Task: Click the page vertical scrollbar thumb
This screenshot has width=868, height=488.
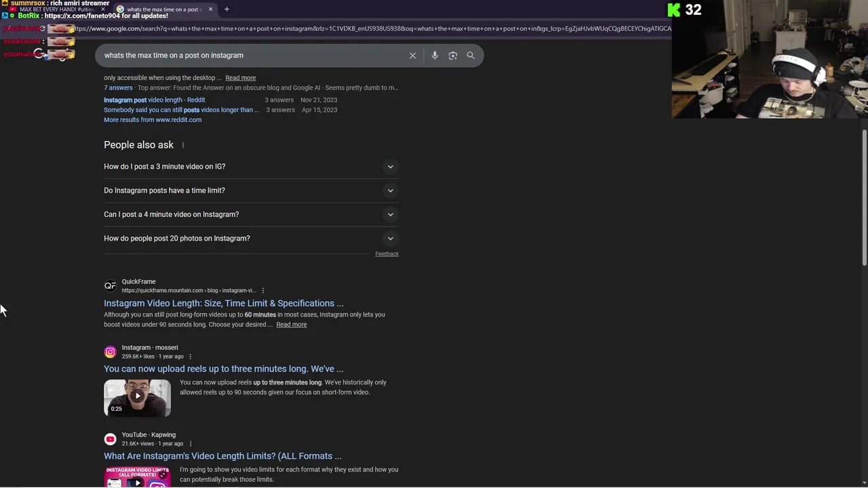Action: point(864,197)
